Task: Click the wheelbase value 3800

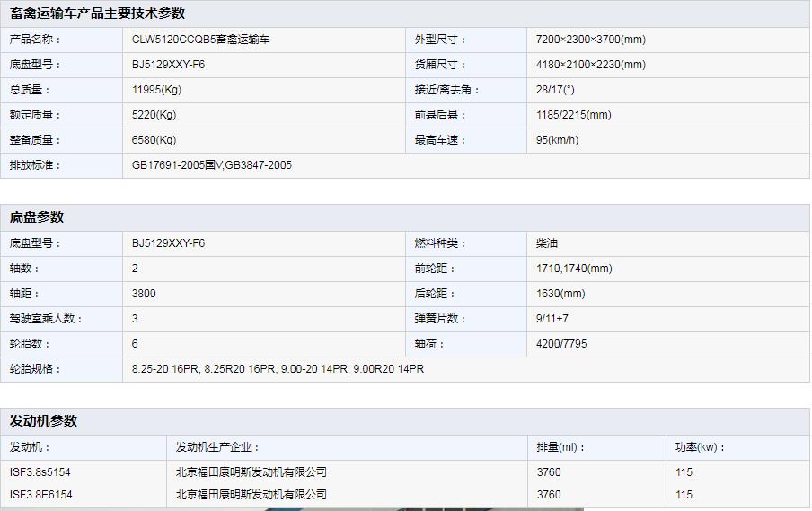Action: coord(144,294)
